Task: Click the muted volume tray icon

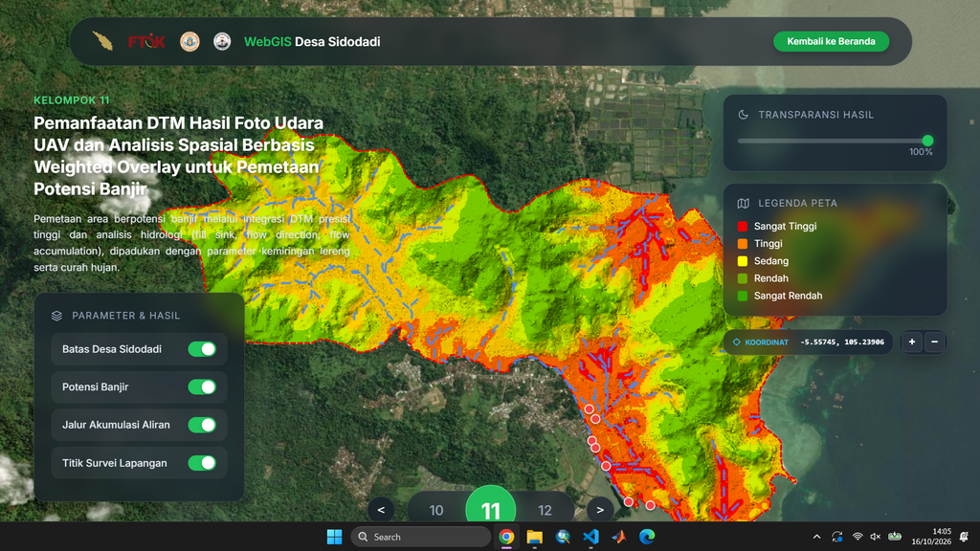Action: pyautogui.click(x=876, y=537)
